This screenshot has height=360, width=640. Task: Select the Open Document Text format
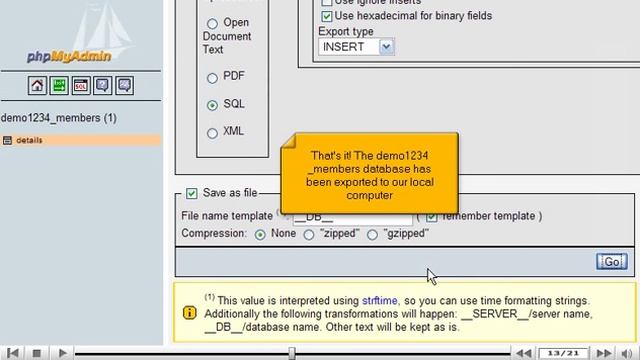click(212, 23)
